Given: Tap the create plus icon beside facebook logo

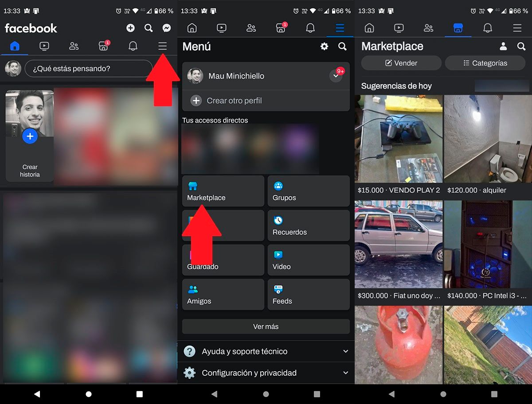Looking at the screenshot, I should coord(130,28).
